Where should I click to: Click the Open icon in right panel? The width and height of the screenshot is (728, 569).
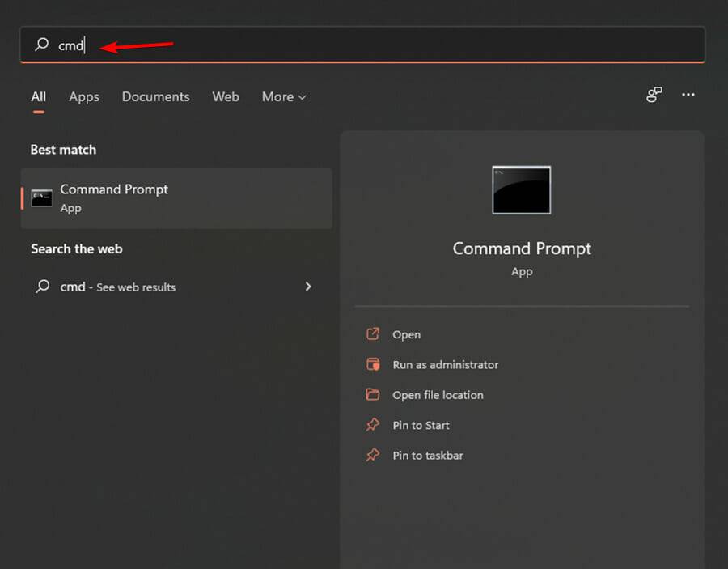point(373,334)
